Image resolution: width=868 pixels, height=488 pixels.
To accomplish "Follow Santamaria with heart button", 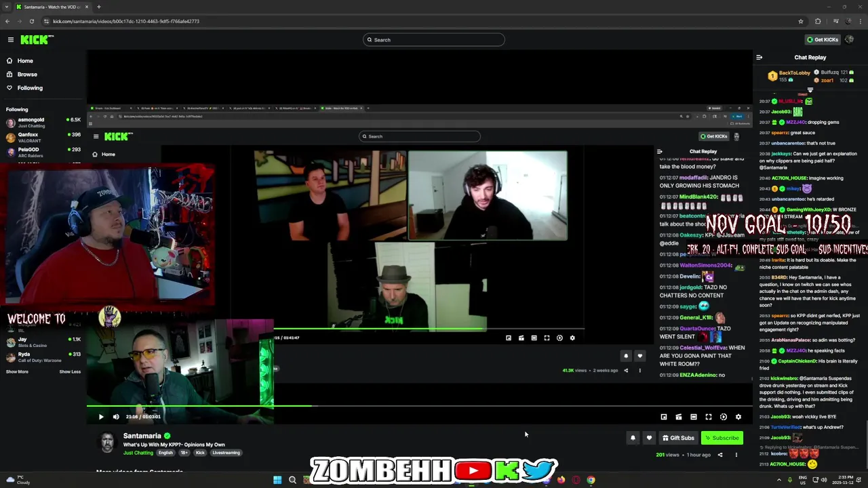I will point(649,438).
